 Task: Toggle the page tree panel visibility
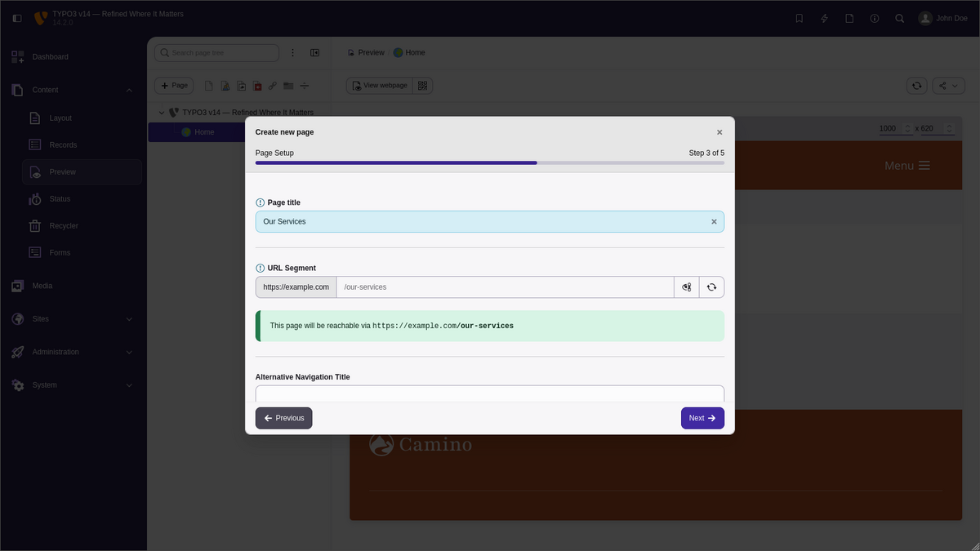click(x=314, y=53)
